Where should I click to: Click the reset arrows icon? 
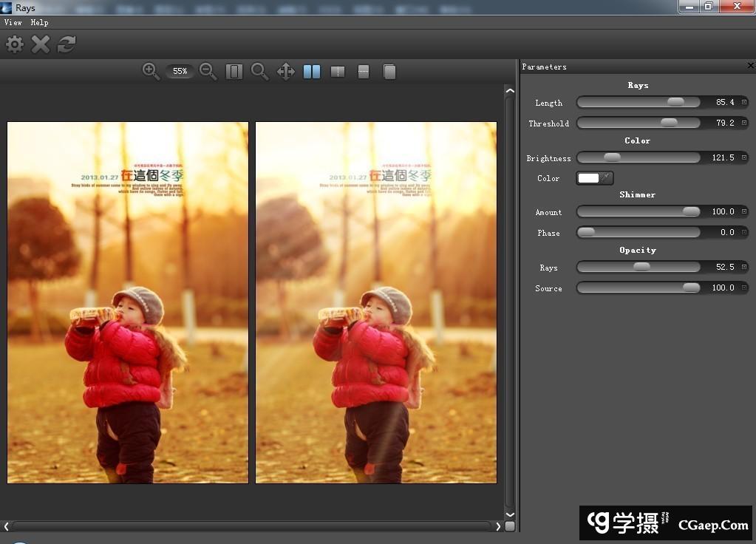[x=67, y=44]
